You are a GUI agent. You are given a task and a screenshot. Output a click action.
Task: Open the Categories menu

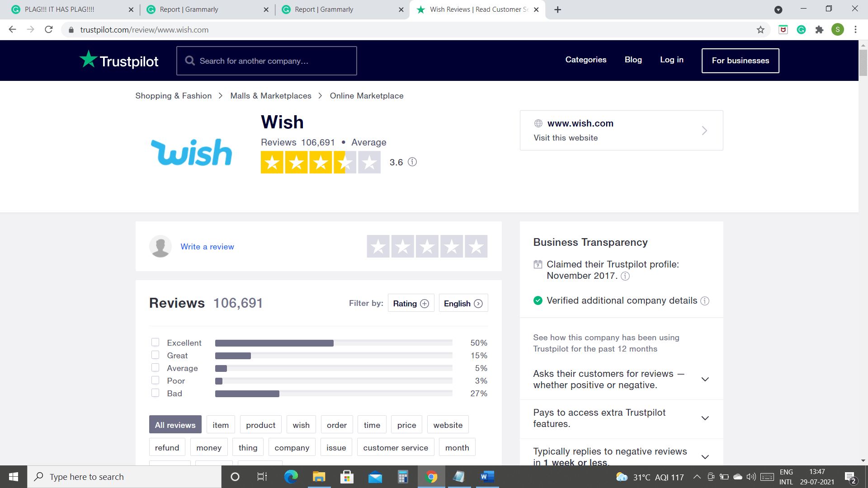(x=585, y=60)
